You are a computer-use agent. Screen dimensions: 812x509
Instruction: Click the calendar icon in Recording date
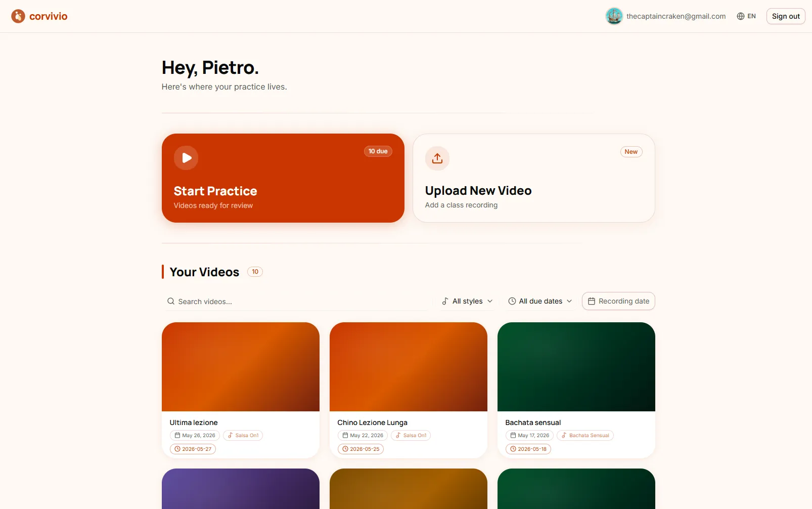click(x=592, y=301)
